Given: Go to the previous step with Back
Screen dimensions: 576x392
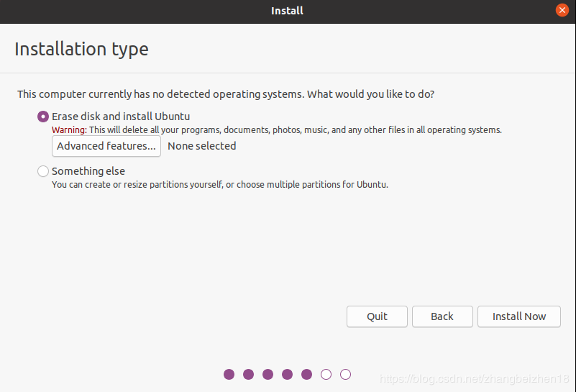Looking at the screenshot, I should 442,316.
